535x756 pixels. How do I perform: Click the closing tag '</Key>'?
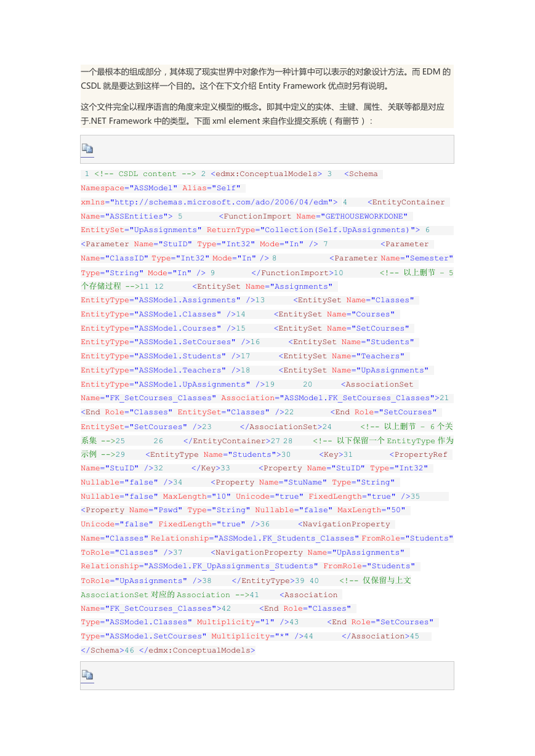tap(206, 468)
